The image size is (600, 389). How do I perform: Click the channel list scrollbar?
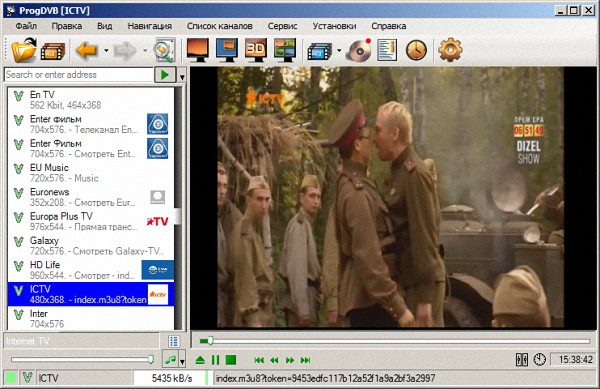pyautogui.click(x=178, y=208)
